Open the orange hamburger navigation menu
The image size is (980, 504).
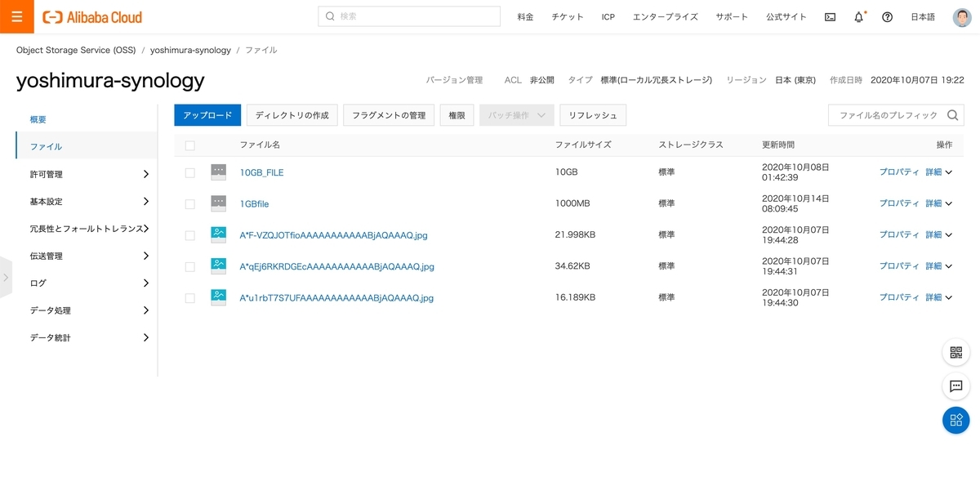pyautogui.click(x=16, y=16)
